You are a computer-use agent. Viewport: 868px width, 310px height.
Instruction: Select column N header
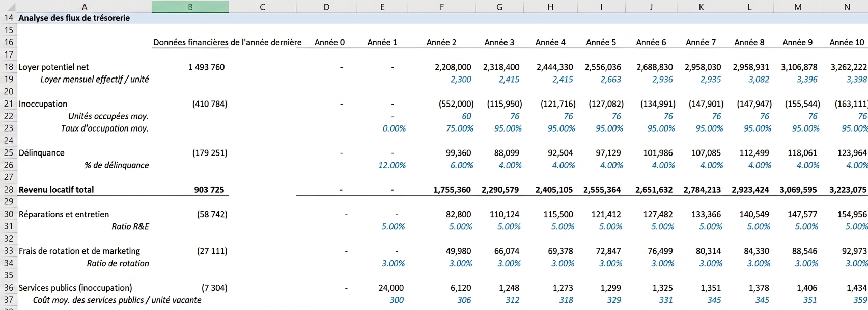point(847,7)
